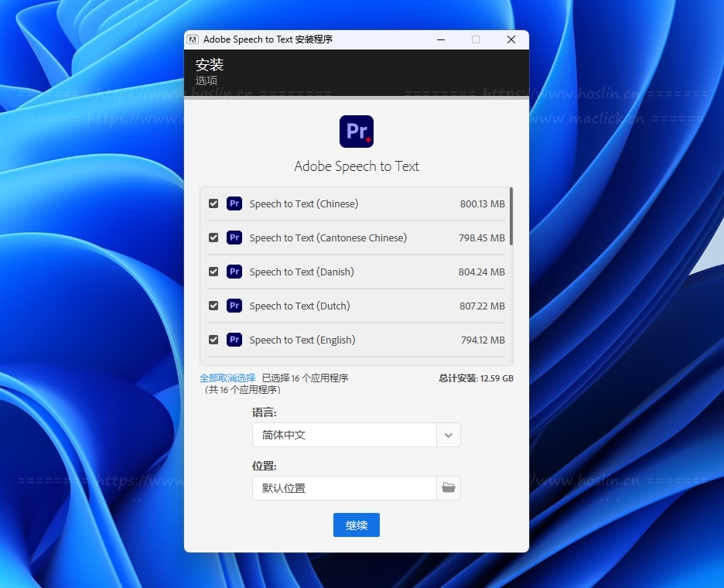The height and width of the screenshot is (588, 724).
Task: Click the Adobe Speech to Text heading
Action: (357, 166)
